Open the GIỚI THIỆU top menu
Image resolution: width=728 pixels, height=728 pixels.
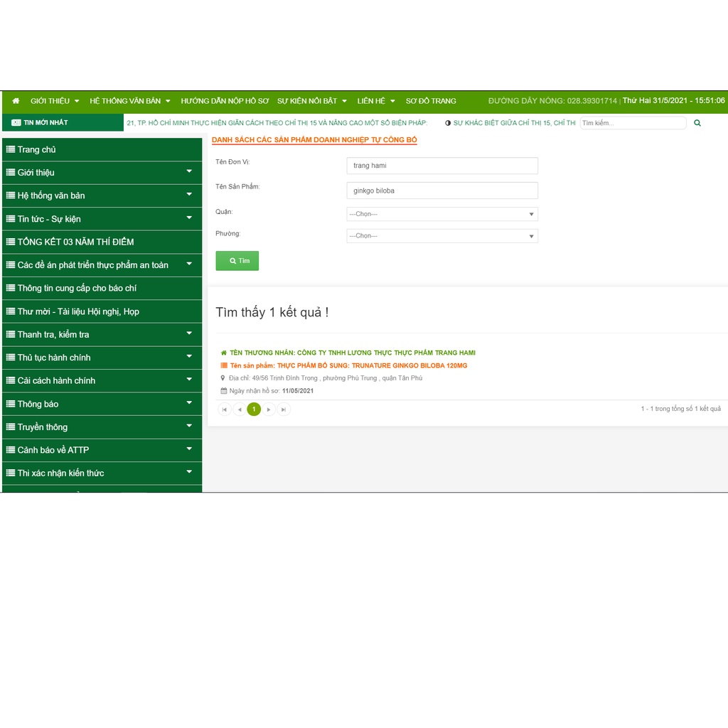pyautogui.click(x=55, y=101)
